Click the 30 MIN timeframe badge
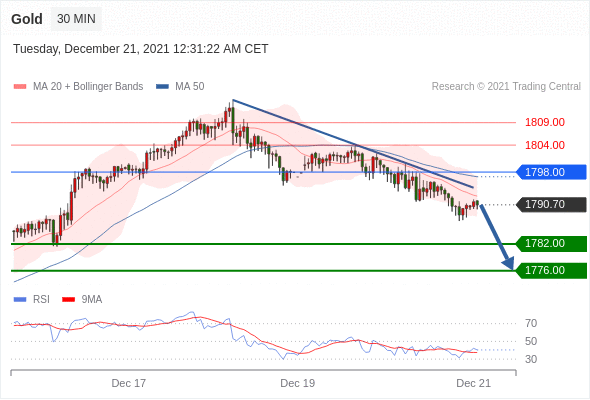The width and height of the screenshot is (590, 400). tap(76, 19)
